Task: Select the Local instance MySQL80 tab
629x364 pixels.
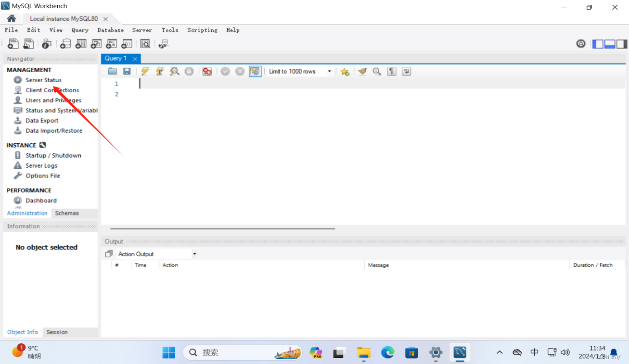Action: tap(64, 19)
